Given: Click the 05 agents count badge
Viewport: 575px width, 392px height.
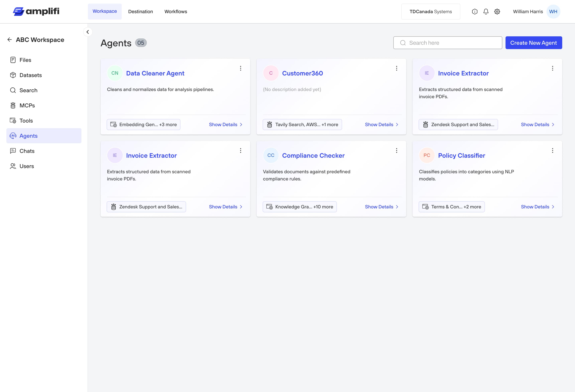Looking at the screenshot, I should point(141,43).
